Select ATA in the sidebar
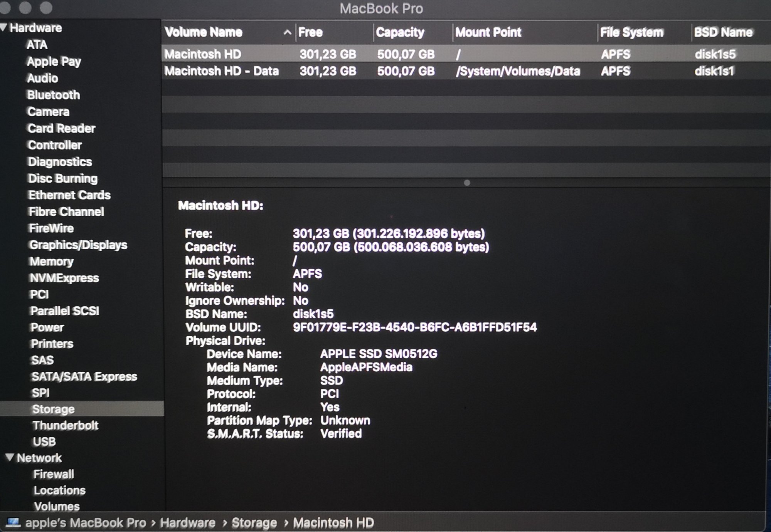 point(37,45)
